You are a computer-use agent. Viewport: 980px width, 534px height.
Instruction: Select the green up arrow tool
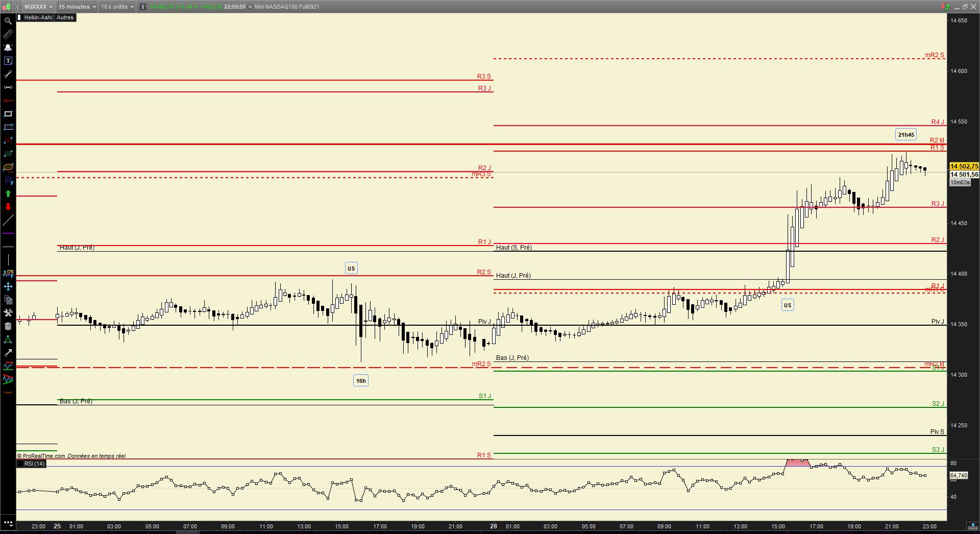(x=8, y=193)
